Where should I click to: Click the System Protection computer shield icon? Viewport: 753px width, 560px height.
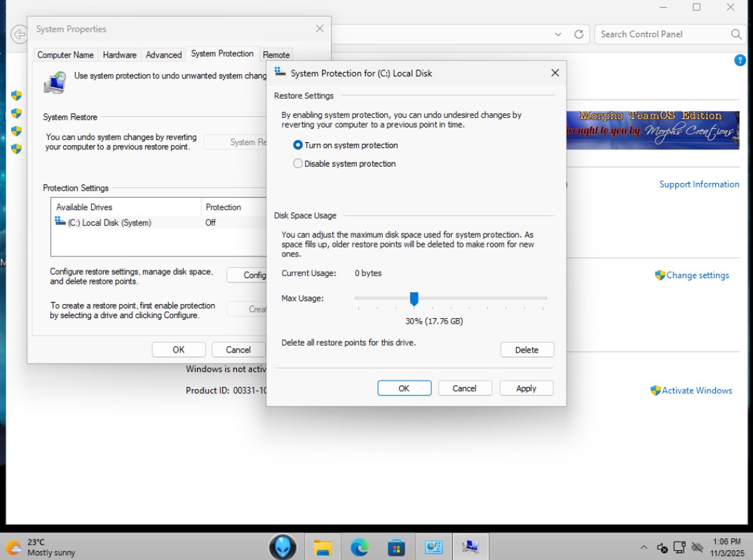point(55,83)
